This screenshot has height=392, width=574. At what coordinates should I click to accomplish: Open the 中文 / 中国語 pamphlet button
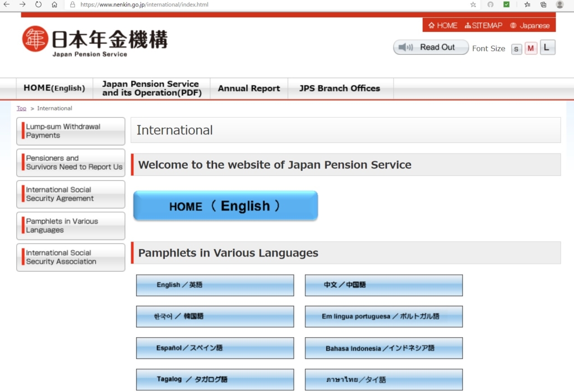click(x=383, y=285)
